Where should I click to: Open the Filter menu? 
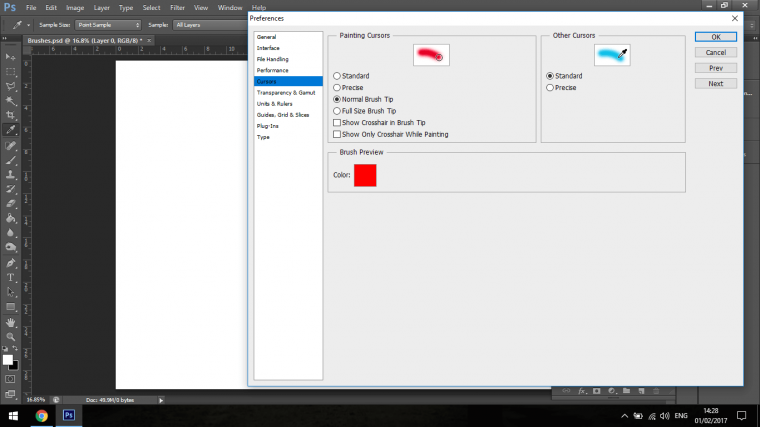point(177,8)
